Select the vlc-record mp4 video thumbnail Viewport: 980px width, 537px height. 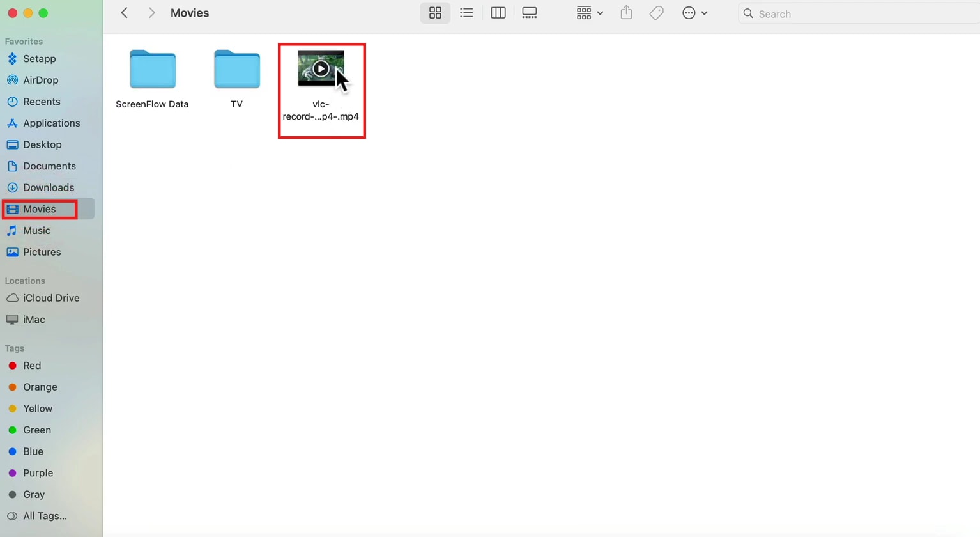tap(321, 68)
